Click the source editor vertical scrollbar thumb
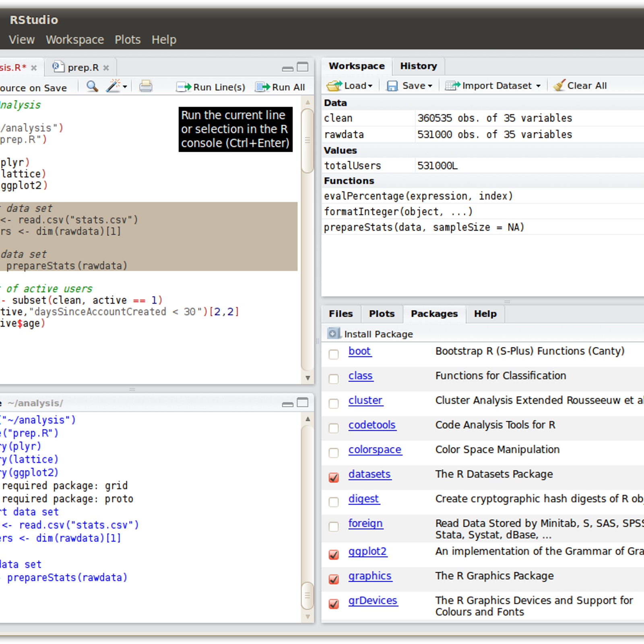This screenshot has height=644, width=644. point(308,140)
